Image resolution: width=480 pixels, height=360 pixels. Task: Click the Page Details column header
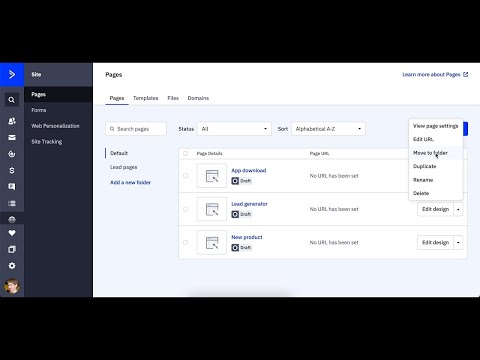(209, 153)
